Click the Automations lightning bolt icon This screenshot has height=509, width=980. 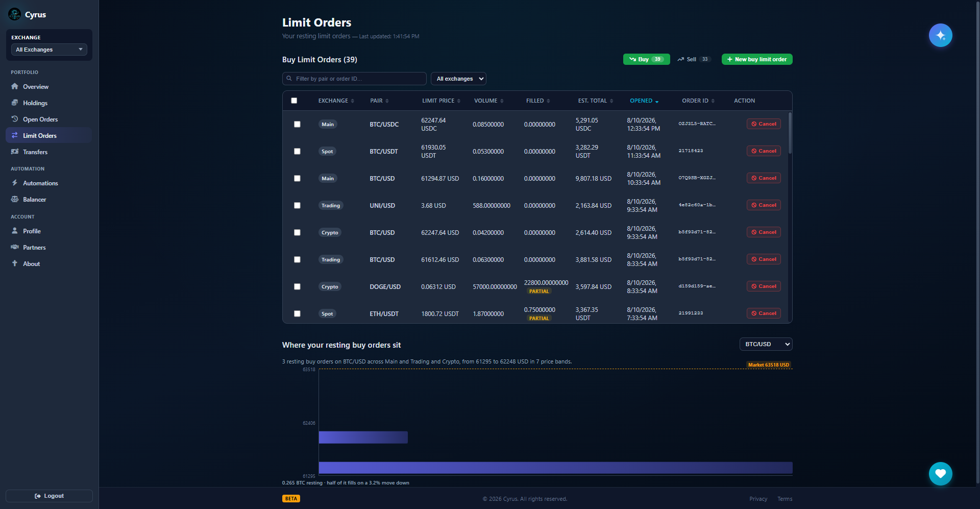click(15, 183)
